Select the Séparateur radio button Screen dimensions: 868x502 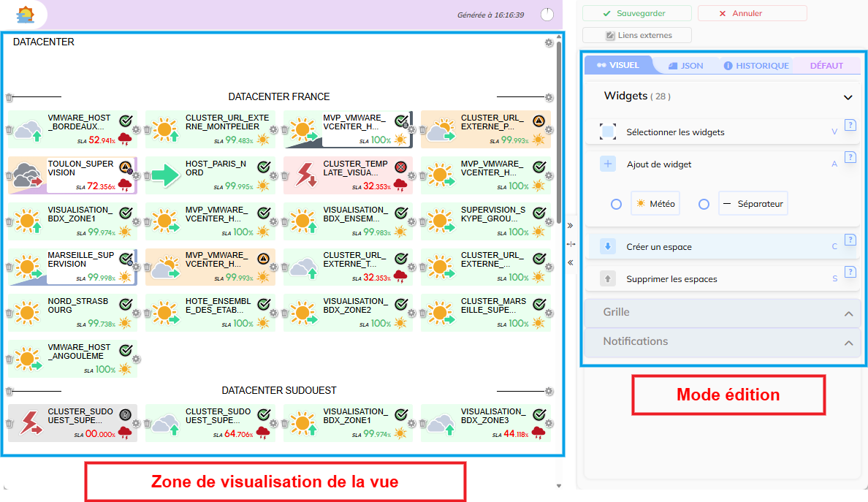(704, 205)
